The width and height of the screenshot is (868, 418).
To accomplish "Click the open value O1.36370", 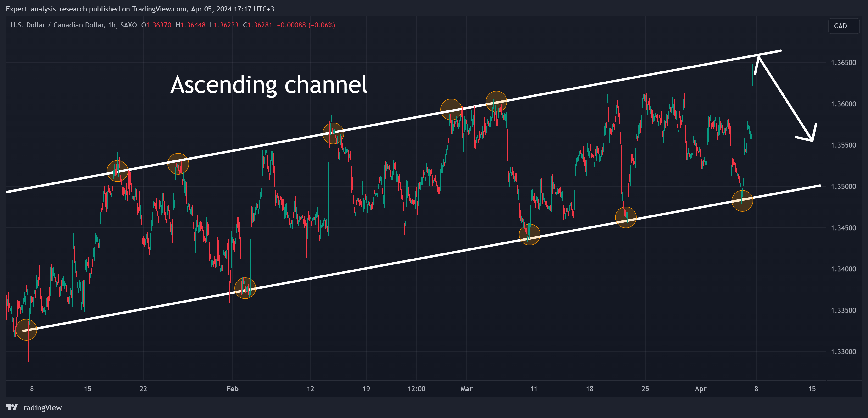I will click(156, 25).
